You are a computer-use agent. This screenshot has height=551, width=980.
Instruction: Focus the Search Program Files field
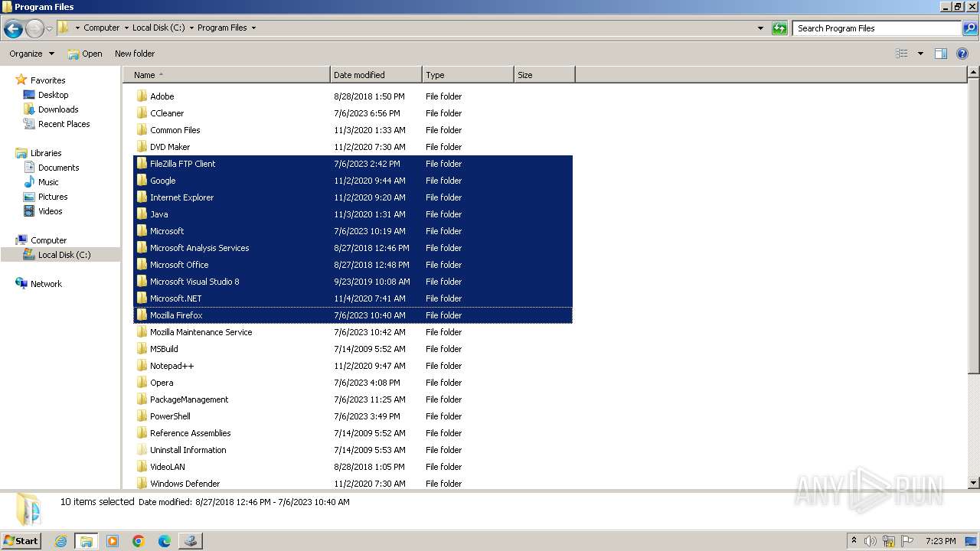tap(877, 28)
